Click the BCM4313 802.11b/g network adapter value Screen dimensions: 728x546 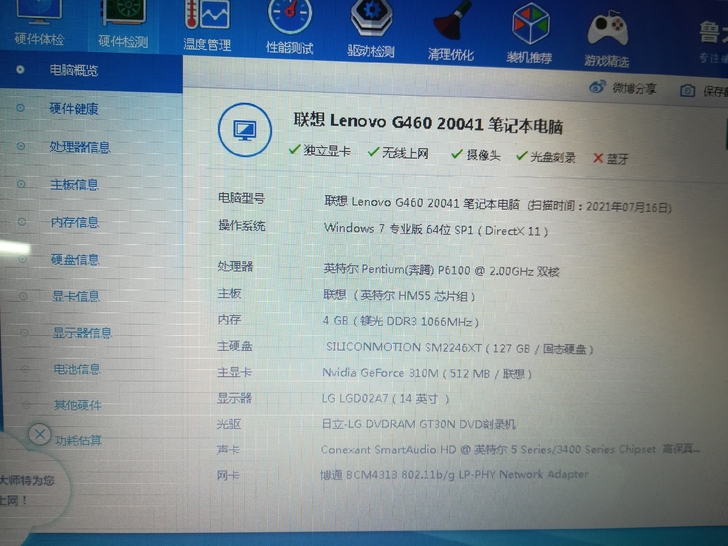tap(454, 474)
